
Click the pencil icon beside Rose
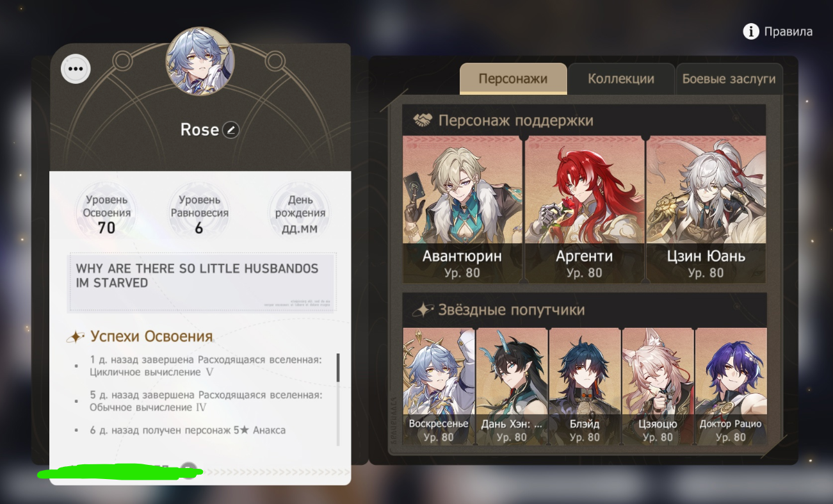[230, 130]
